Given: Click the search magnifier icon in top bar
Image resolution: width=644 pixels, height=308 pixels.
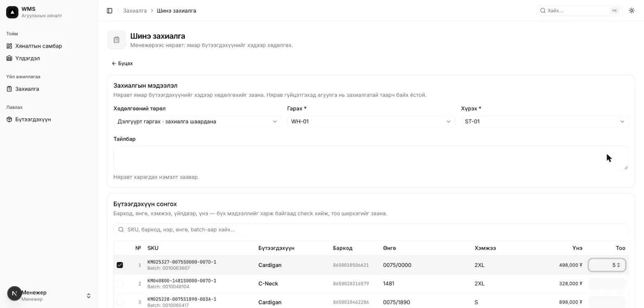Looking at the screenshot, I should (x=543, y=11).
